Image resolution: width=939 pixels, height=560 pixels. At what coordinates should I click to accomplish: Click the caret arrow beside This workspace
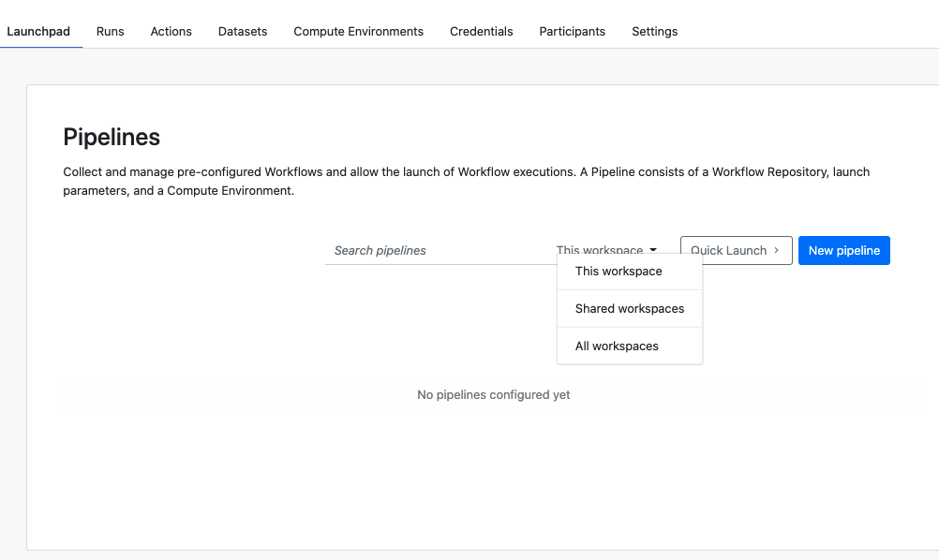click(x=653, y=250)
